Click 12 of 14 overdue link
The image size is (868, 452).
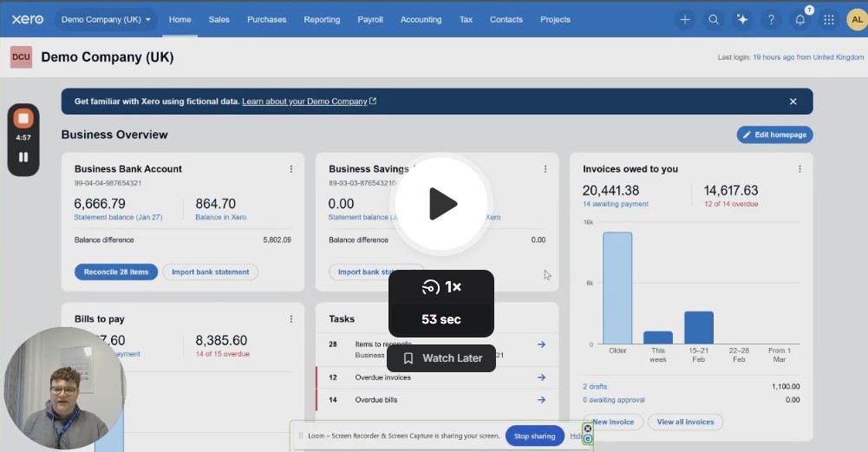coord(731,204)
